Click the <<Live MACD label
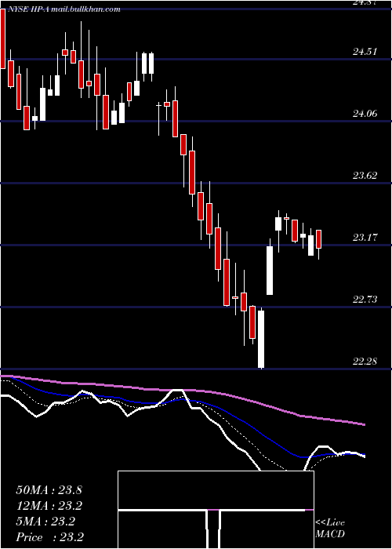This screenshot has height=549, width=392. tap(330, 529)
